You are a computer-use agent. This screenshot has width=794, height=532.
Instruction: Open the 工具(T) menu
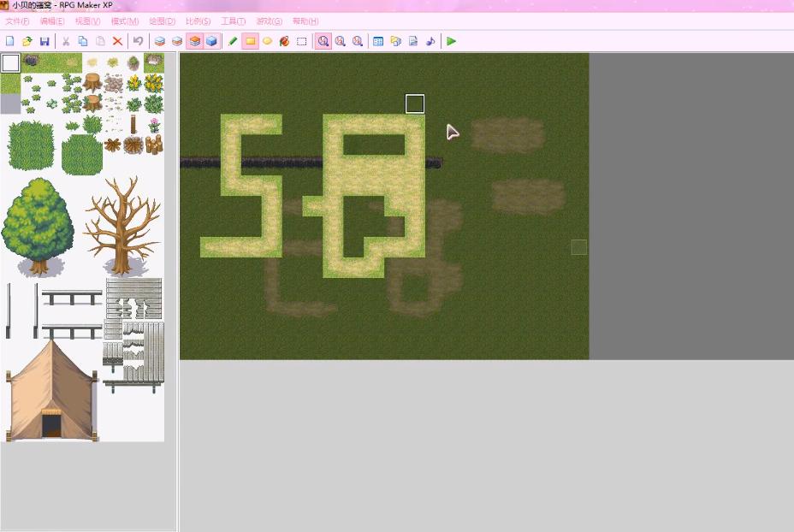tap(233, 21)
